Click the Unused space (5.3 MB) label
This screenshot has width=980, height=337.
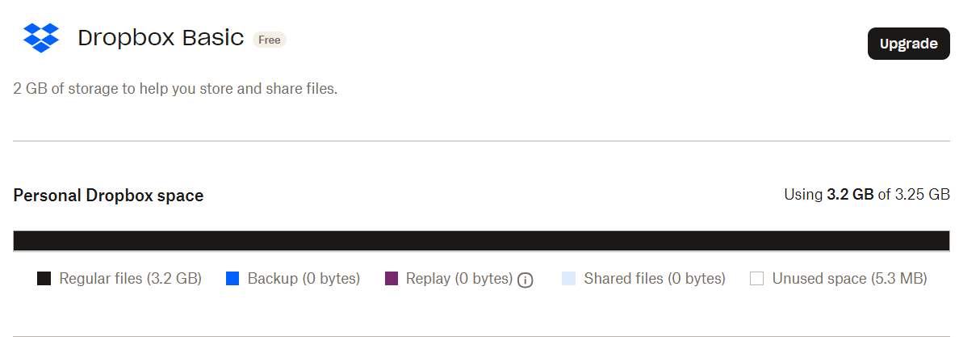[849, 279]
